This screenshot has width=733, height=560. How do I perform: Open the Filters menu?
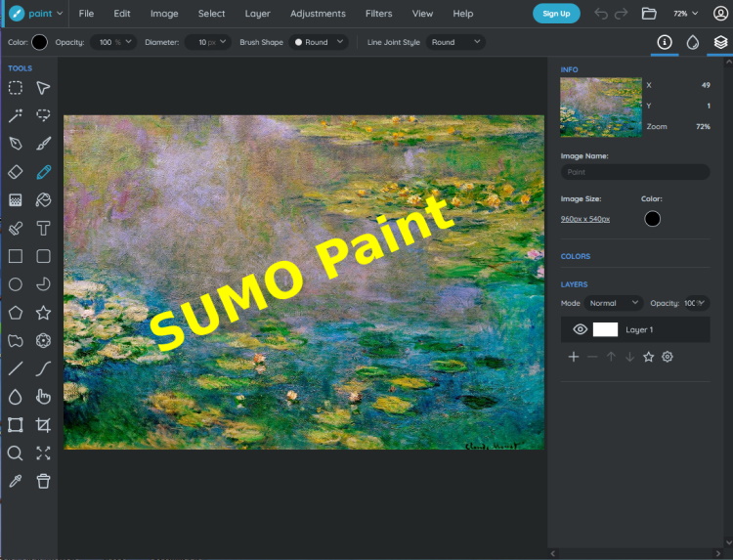point(378,14)
